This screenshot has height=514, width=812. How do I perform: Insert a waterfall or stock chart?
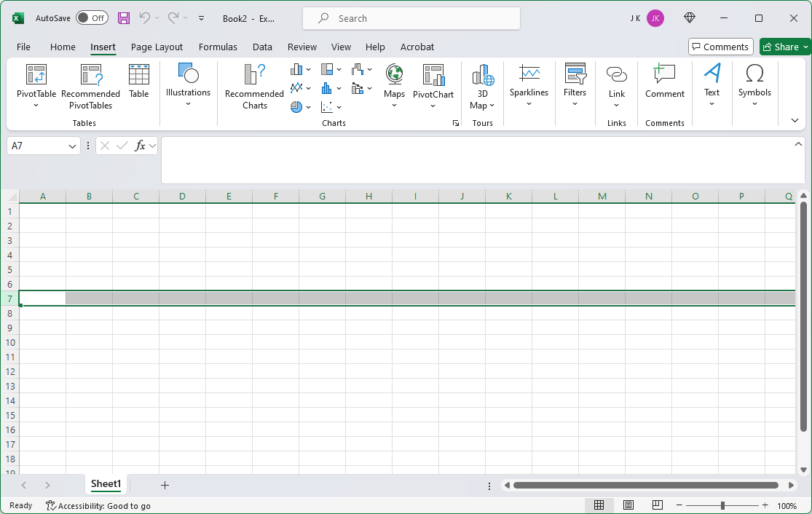(x=358, y=69)
